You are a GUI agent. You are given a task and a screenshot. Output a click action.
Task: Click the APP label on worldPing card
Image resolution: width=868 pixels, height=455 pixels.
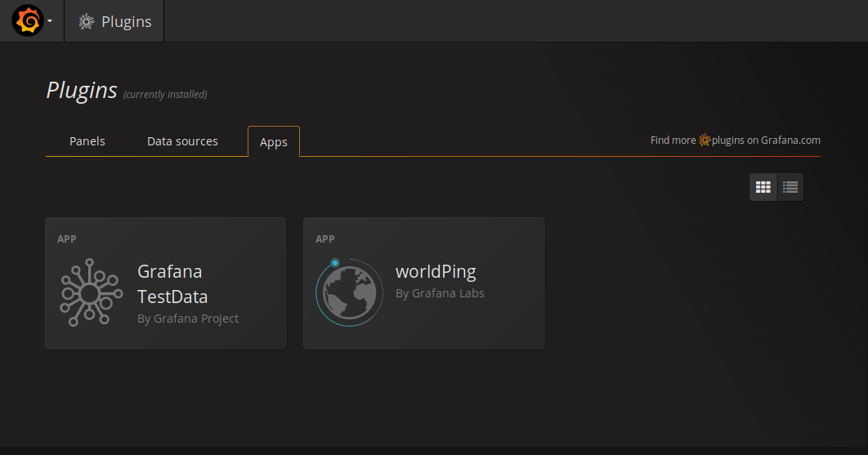click(325, 239)
